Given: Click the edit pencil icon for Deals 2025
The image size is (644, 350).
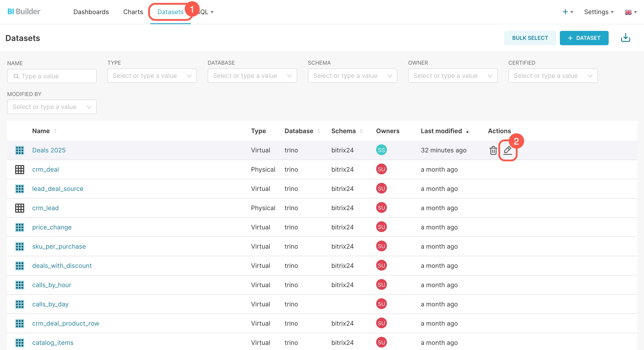Looking at the screenshot, I should click(x=508, y=150).
